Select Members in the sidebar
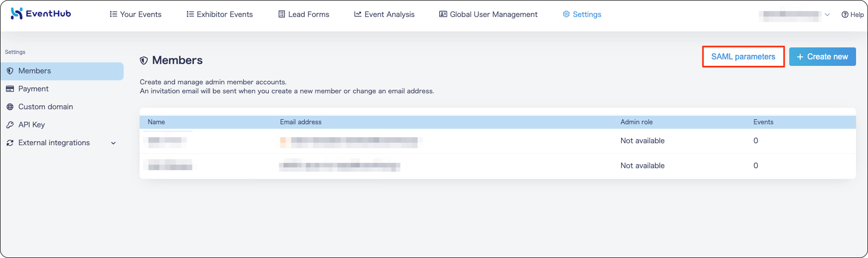This screenshot has width=868, height=258. pyautogui.click(x=62, y=71)
